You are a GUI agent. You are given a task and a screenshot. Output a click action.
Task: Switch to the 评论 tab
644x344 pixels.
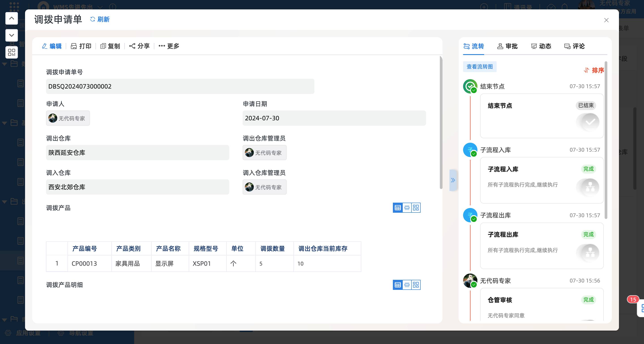574,46
